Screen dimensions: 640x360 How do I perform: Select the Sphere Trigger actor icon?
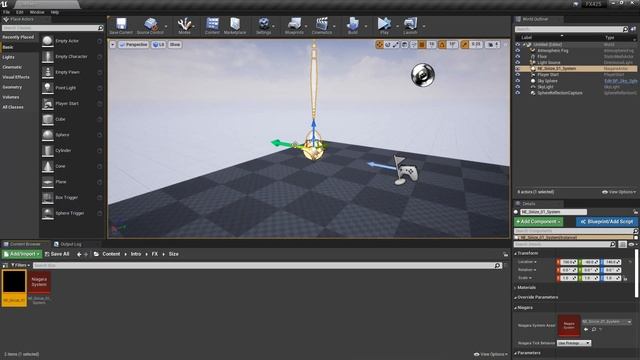(x=48, y=213)
